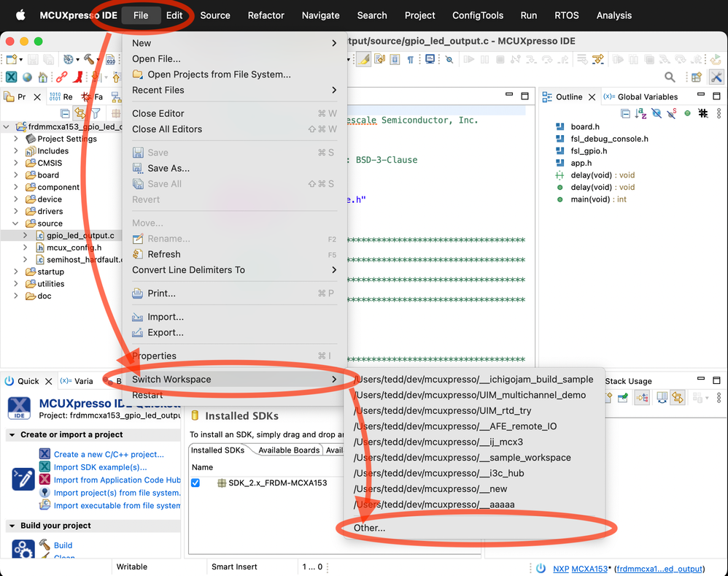Open the Recent Files submenu
This screenshot has height=576, width=728.
[x=234, y=90]
